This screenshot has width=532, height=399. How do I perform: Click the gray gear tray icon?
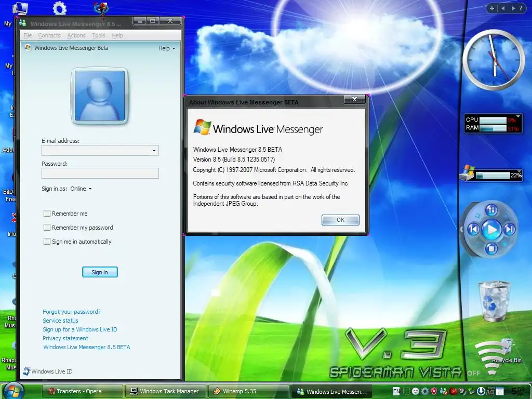[425, 391]
